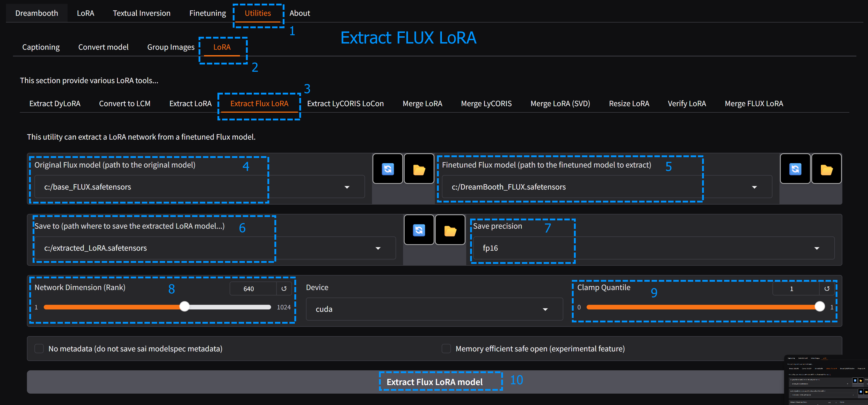The image size is (868, 405).
Task: Switch to the Textual Inversion tab
Action: click(142, 13)
